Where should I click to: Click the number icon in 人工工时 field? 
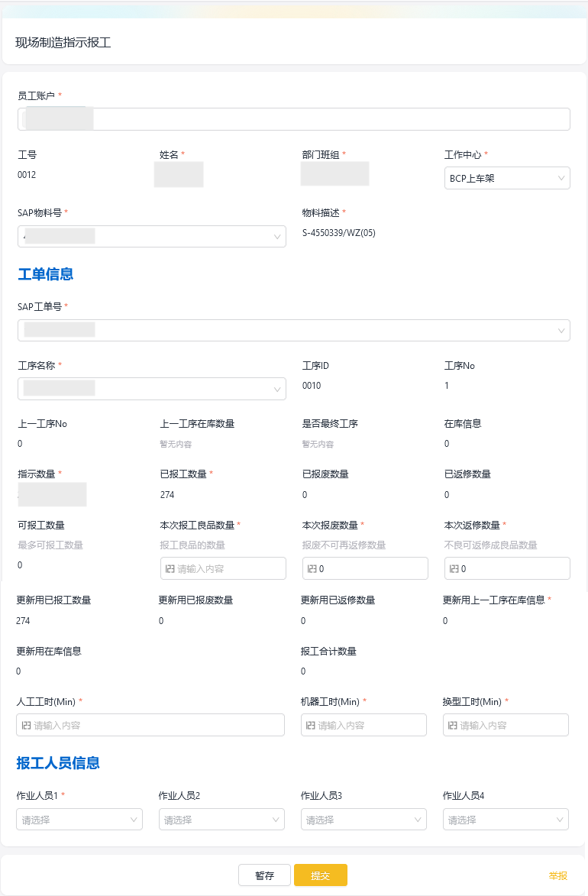point(26,725)
